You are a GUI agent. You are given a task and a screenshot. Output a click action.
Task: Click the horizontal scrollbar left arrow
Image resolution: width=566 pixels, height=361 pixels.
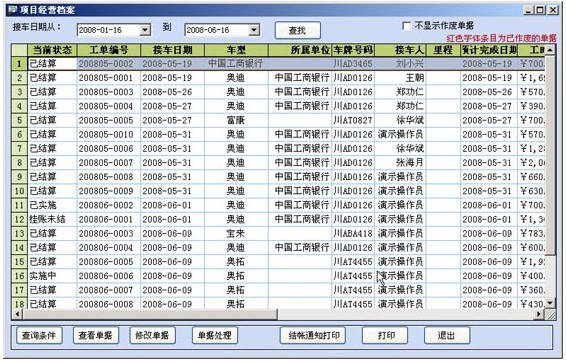coord(17,314)
